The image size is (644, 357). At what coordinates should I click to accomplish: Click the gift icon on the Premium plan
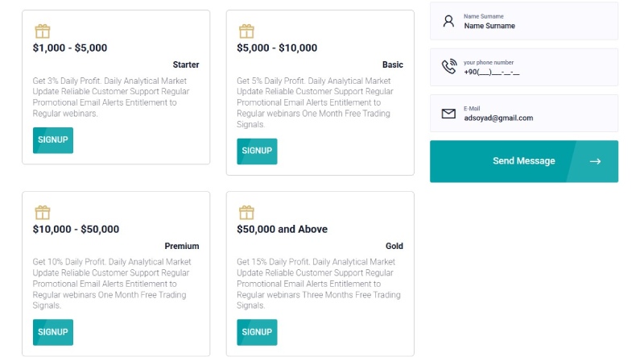(43, 213)
